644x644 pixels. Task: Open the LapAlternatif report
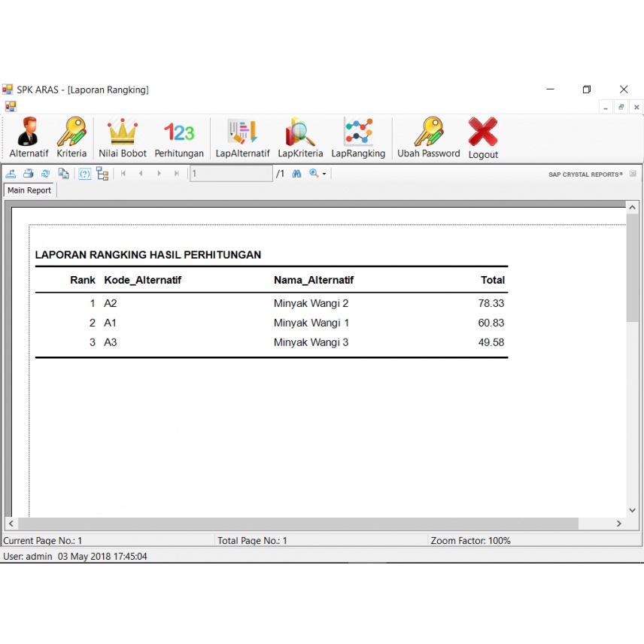242,138
